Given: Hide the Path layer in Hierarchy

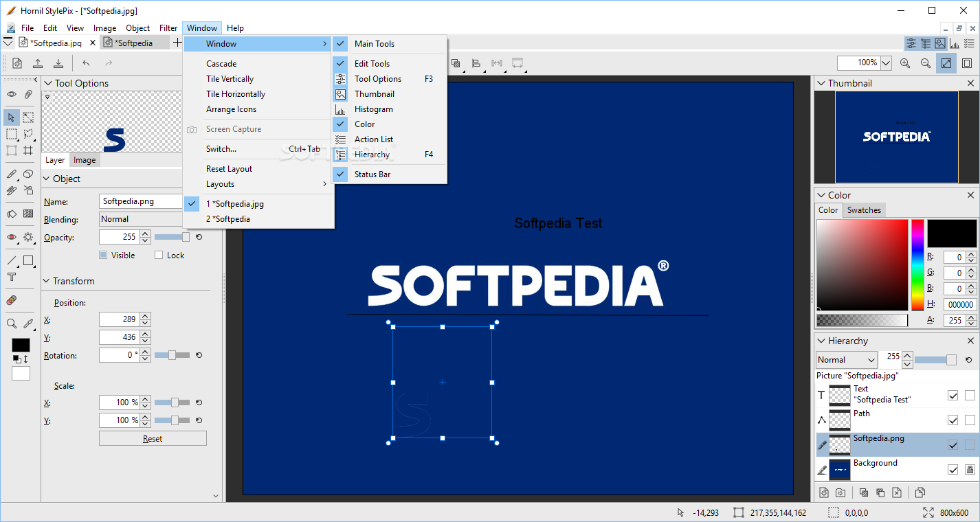Looking at the screenshot, I should pos(953,420).
